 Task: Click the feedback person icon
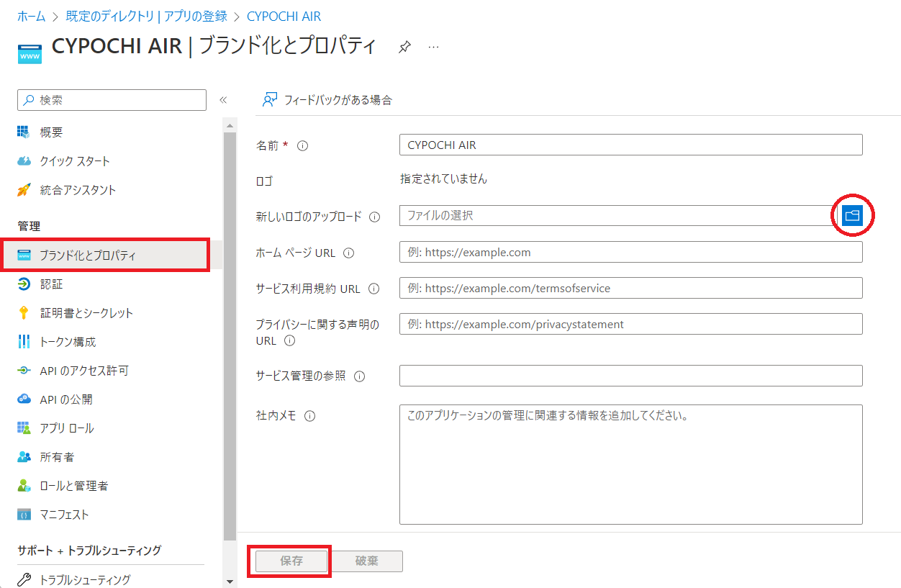click(270, 100)
